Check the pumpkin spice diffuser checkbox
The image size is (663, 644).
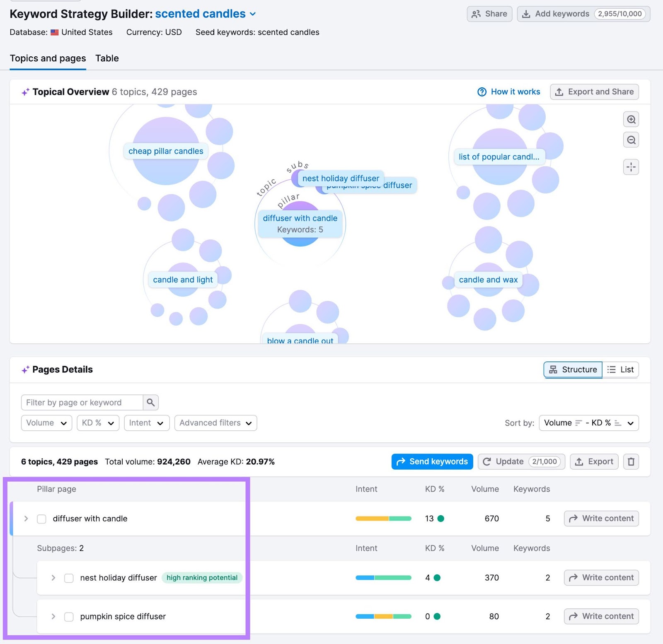69,616
